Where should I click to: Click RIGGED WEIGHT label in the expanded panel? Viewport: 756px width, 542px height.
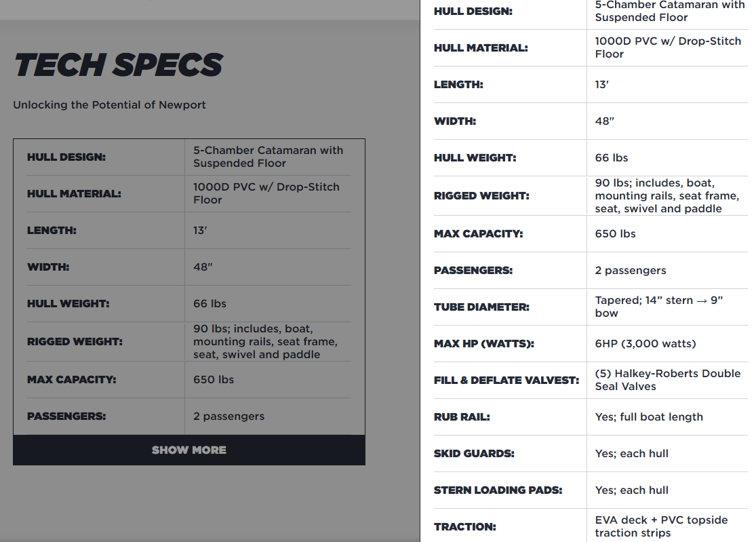(x=481, y=195)
